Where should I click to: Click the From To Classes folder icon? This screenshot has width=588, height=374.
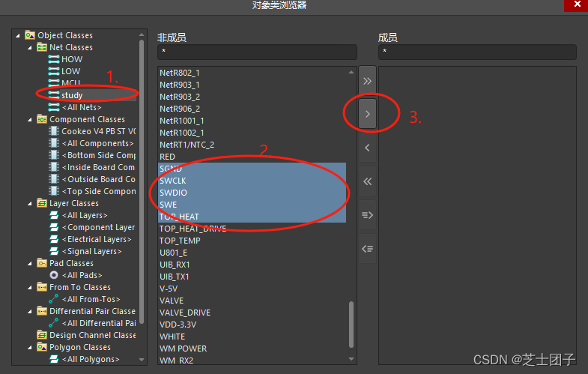pos(42,287)
